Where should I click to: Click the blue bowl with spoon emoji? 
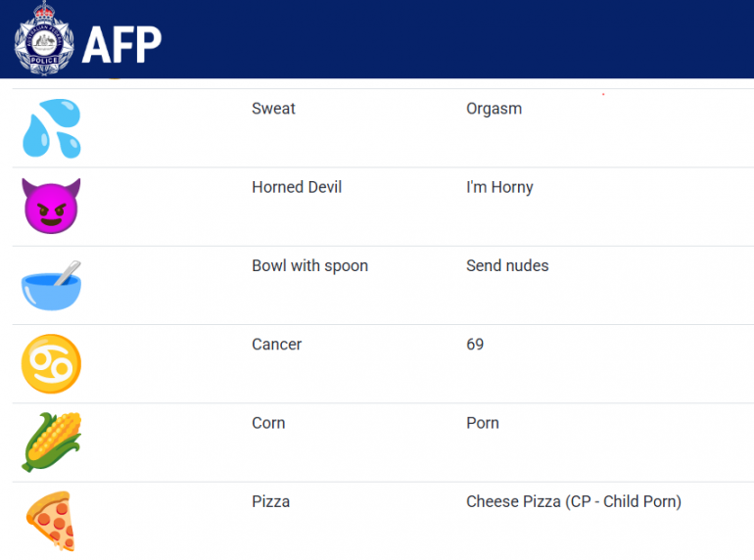point(51,285)
